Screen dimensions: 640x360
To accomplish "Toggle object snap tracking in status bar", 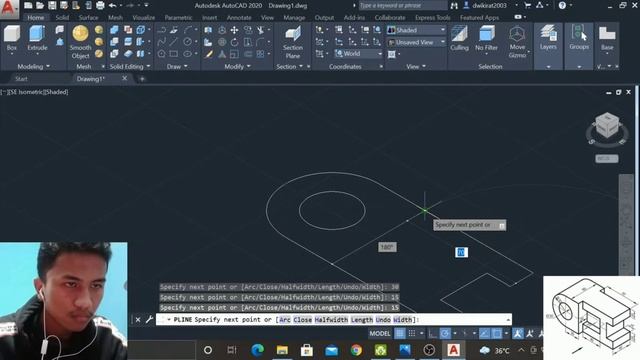I will click(484, 333).
